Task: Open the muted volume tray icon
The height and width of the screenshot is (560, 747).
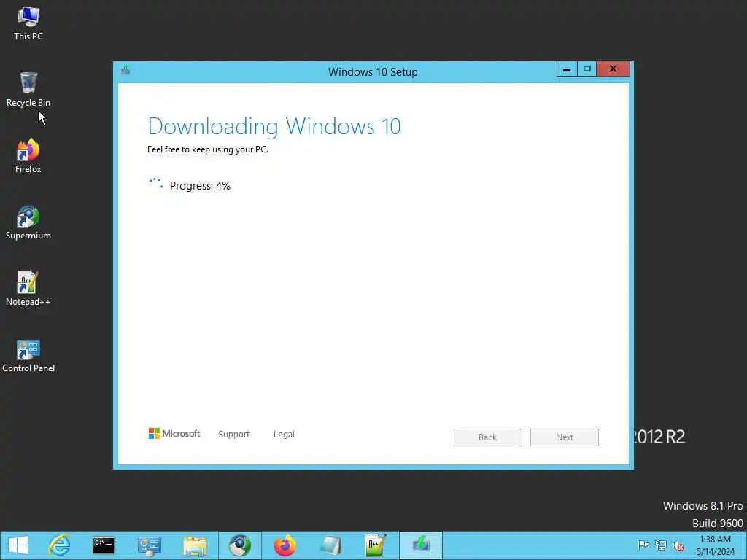Action: tap(678, 545)
